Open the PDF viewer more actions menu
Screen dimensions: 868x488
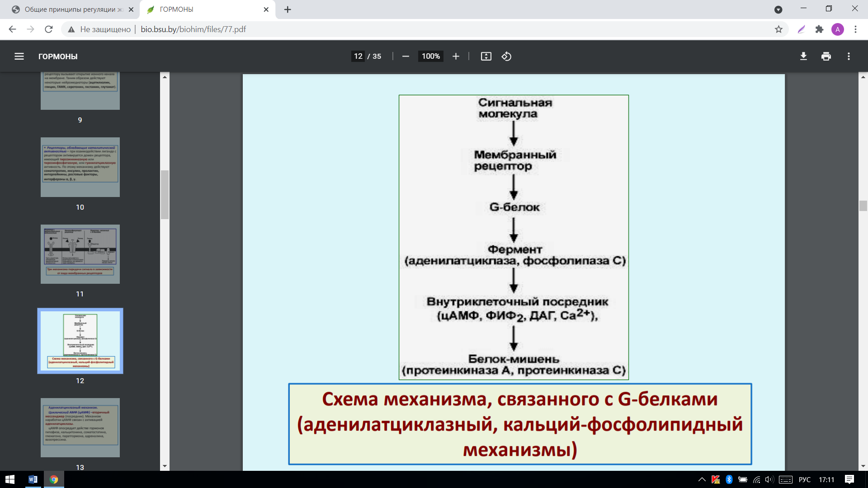pyautogui.click(x=849, y=56)
